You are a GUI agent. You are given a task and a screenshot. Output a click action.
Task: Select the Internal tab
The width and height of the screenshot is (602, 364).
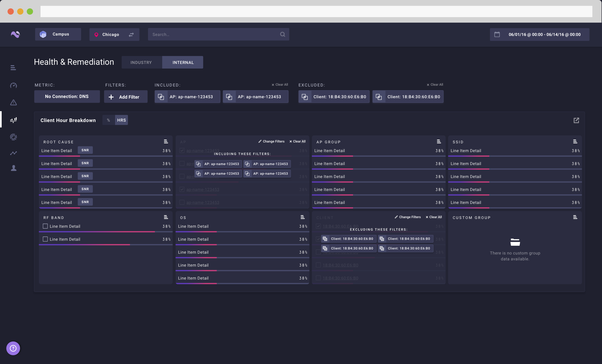(x=183, y=62)
